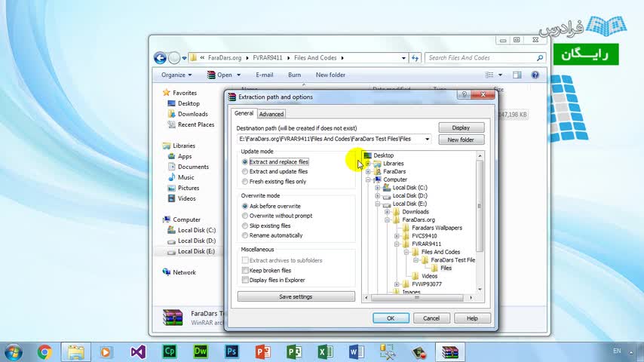Switch to the Advanced tab
This screenshot has width=644, height=362.
271,114
